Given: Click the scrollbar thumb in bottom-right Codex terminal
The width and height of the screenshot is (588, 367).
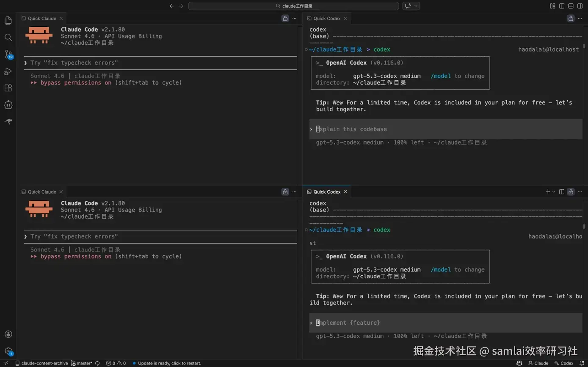Looking at the screenshot, I should tap(584, 227).
